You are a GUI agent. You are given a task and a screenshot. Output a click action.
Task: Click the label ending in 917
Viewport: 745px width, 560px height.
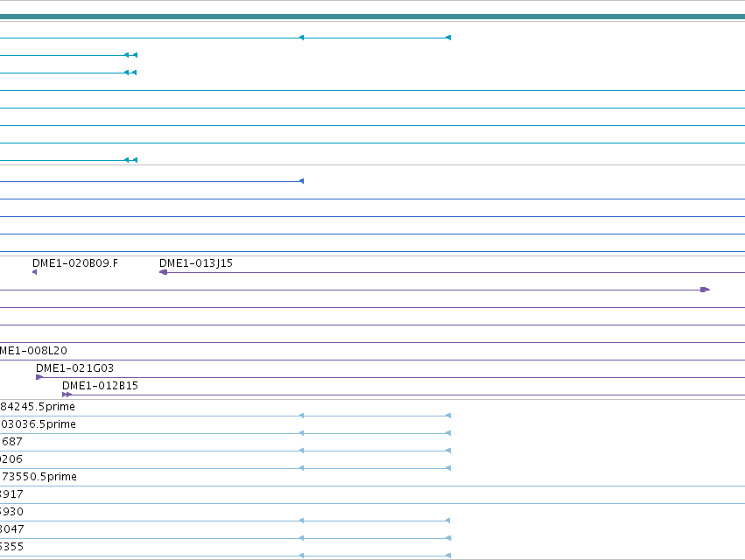point(11,494)
